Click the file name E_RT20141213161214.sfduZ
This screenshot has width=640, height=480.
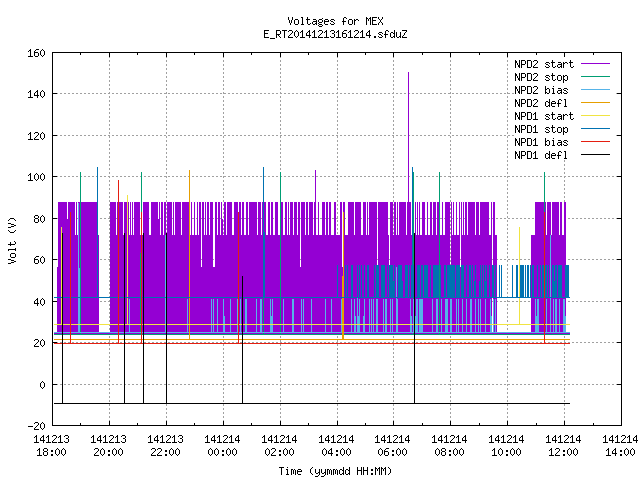coord(335,34)
